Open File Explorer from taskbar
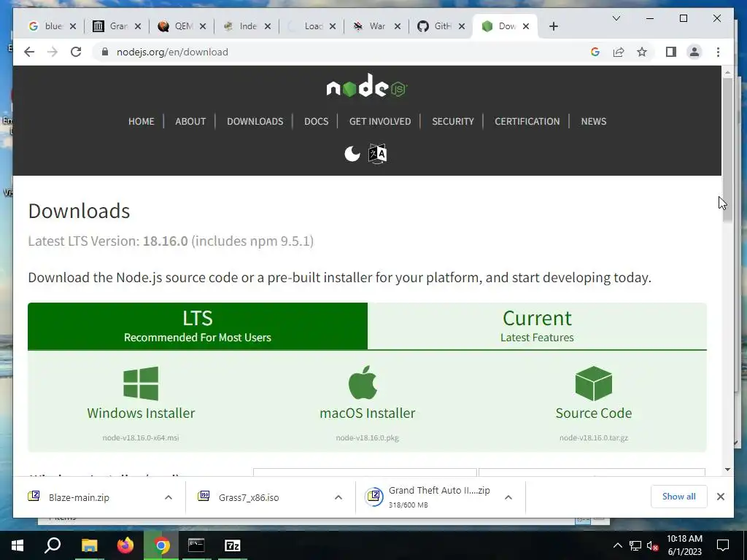 tap(89, 545)
